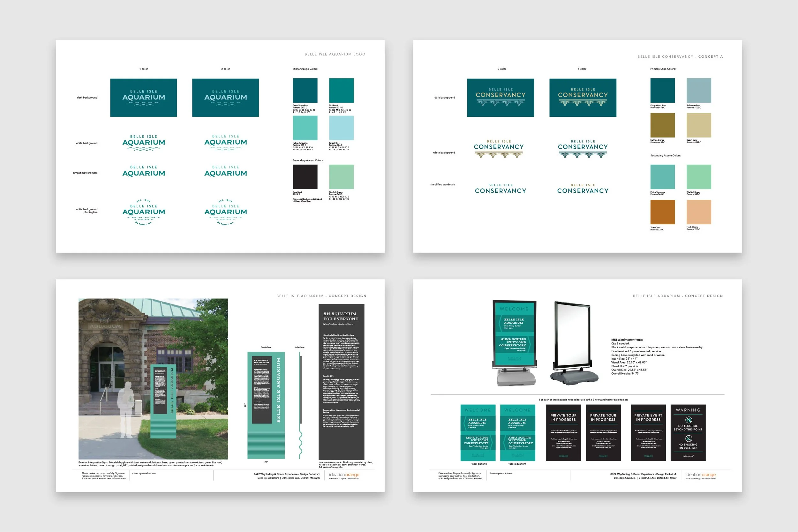Select Deep Water Blue swatch on Aquarium Logo page

pos(305,91)
